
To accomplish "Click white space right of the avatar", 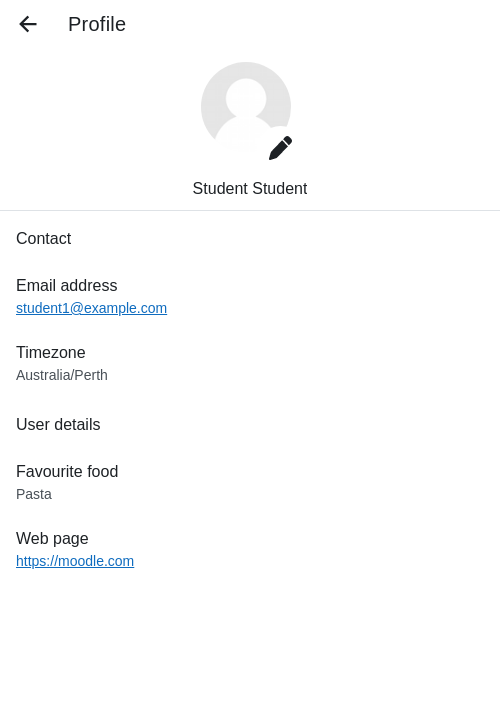I will point(397,107).
